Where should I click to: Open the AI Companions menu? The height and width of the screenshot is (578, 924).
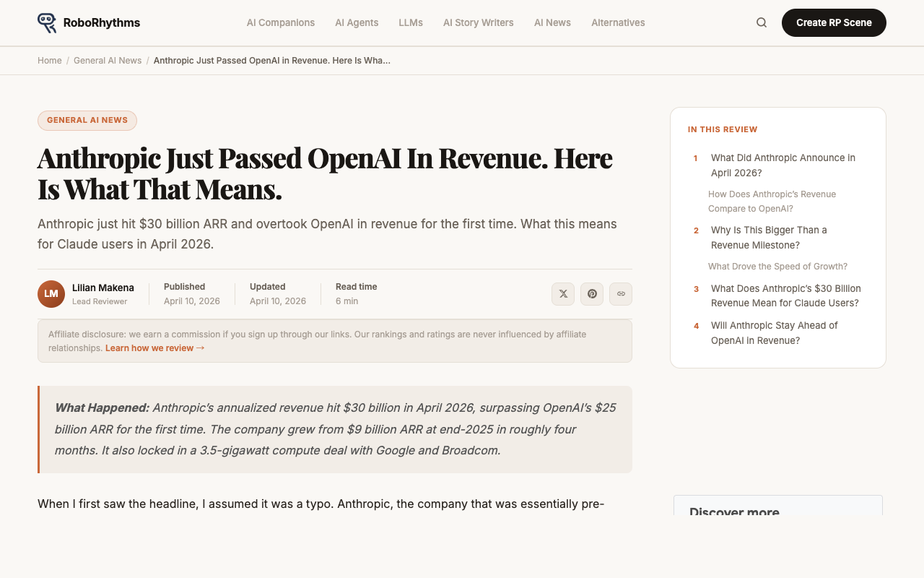click(x=281, y=22)
